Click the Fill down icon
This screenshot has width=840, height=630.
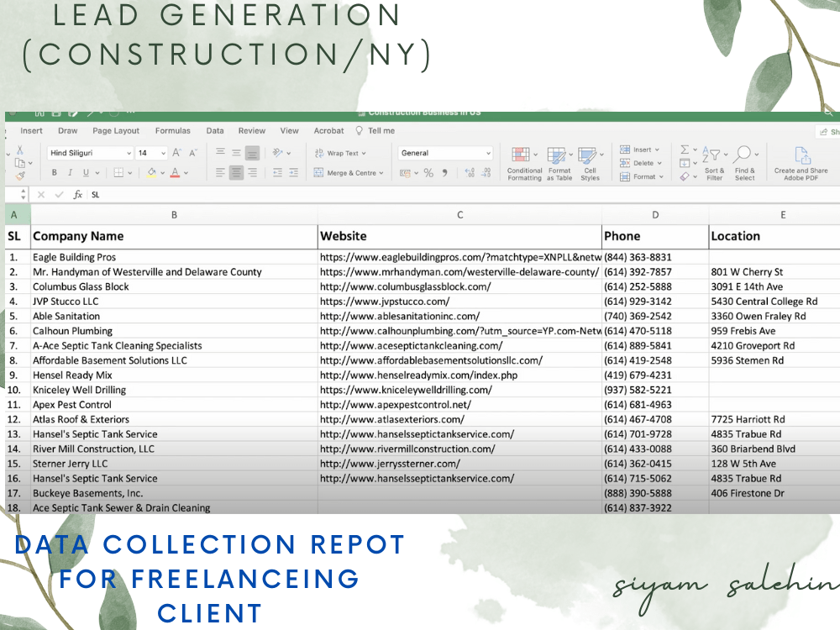[685, 163]
